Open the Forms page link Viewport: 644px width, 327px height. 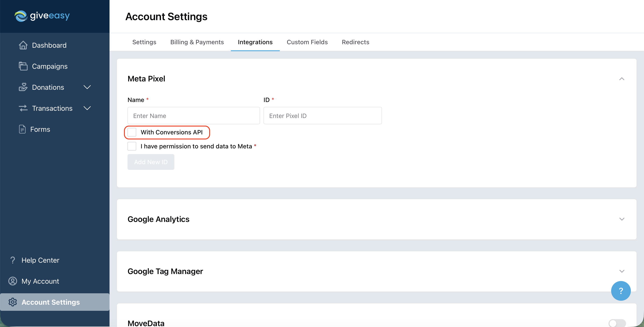click(x=40, y=129)
